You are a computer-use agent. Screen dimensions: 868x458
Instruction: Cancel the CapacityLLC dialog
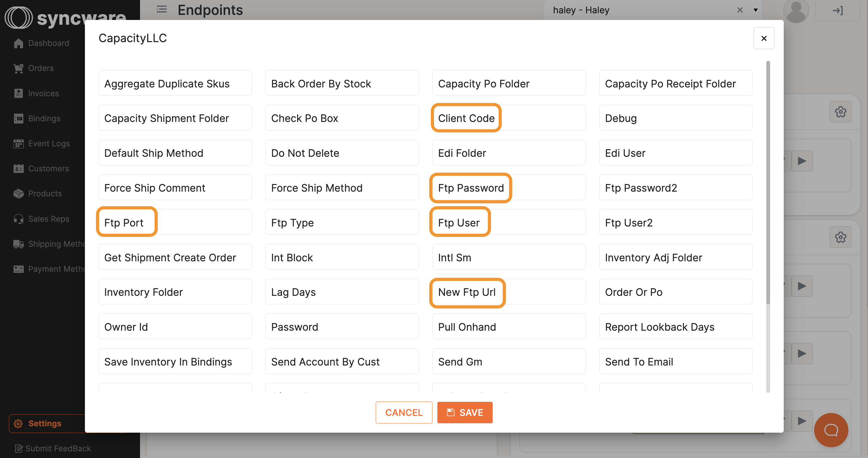[404, 412]
